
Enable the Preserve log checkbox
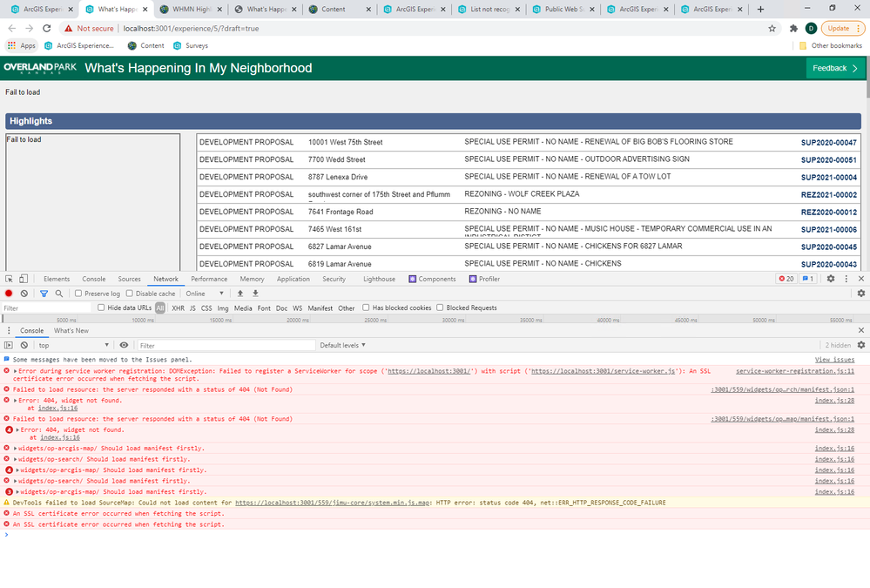(78, 294)
